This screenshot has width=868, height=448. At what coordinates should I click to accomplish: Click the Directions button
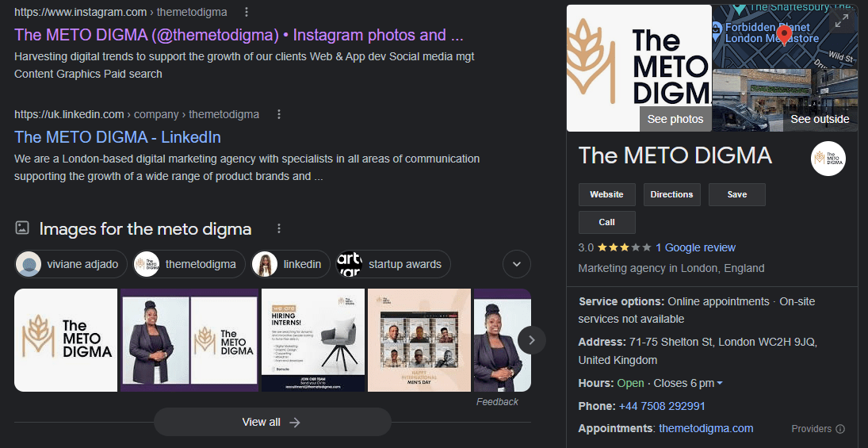(x=671, y=194)
